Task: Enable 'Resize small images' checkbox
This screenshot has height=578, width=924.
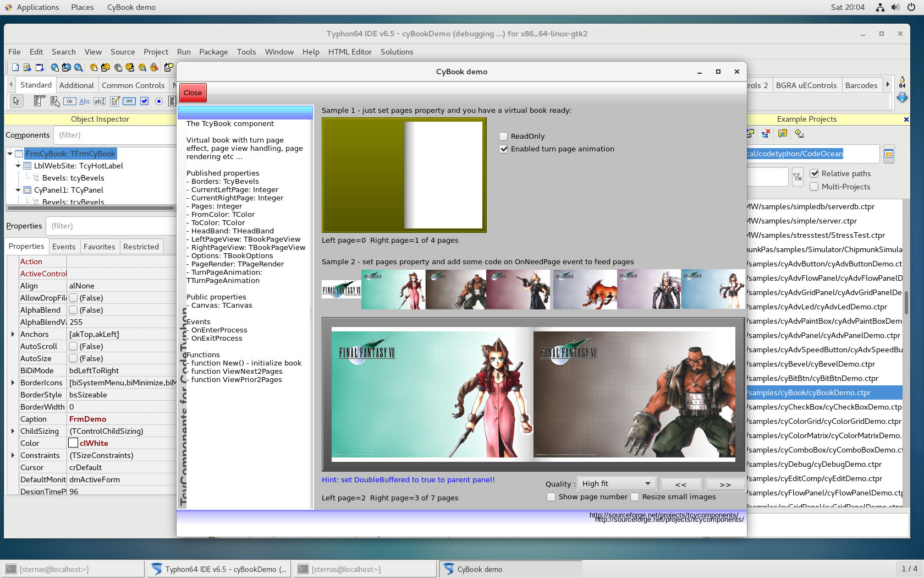Action: (635, 497)
